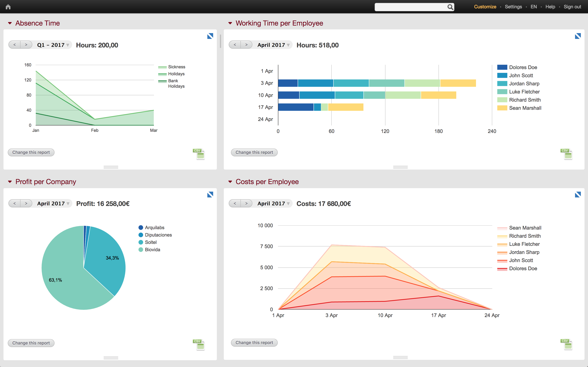Open the Customize menu item
Image resolution: width=588 pixels, height=367 pixels.
click(x=485, y=7)
